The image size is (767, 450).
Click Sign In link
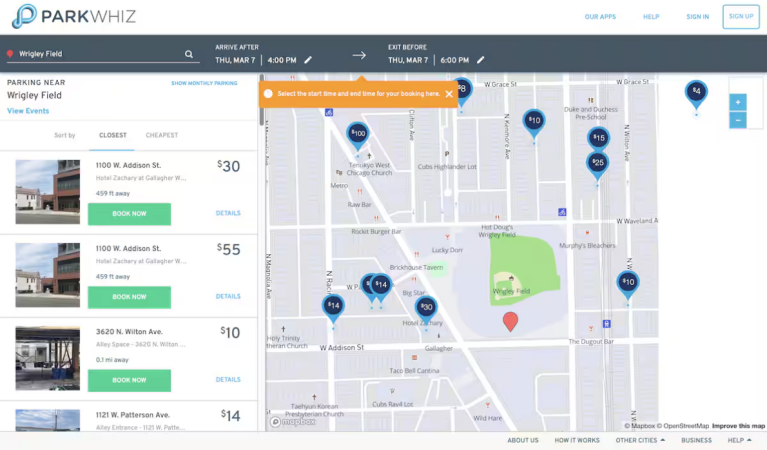click(x=698, y=17)
